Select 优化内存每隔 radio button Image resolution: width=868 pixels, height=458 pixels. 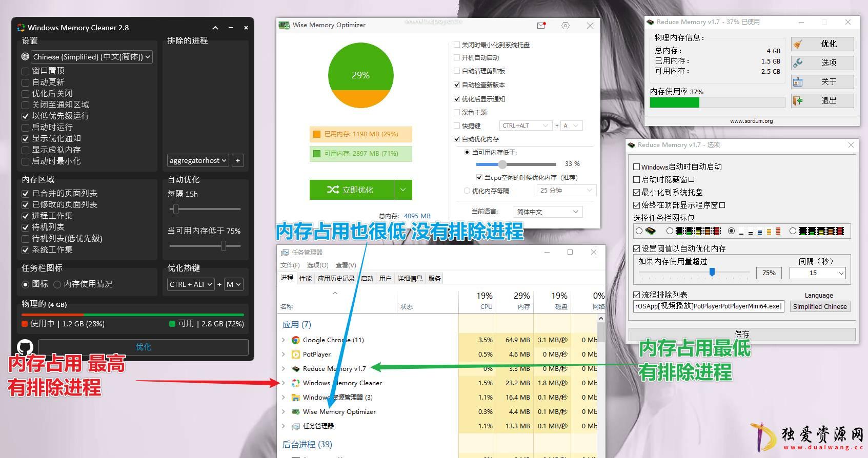point(467,191)
